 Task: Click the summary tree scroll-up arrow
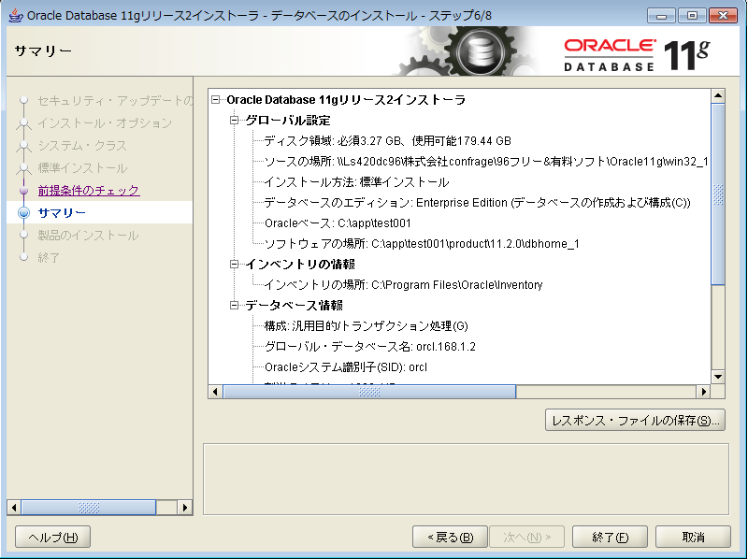click(x=718, y=96)
